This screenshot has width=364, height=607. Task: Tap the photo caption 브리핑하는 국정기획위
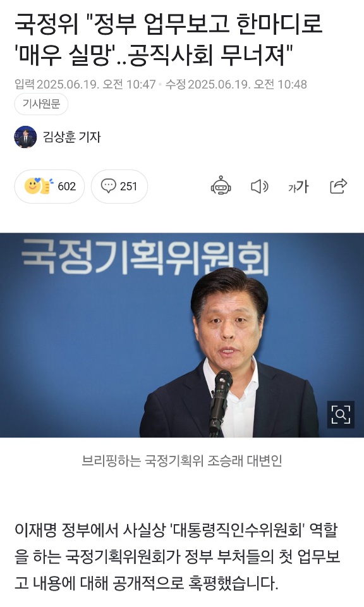coord(182,461)
